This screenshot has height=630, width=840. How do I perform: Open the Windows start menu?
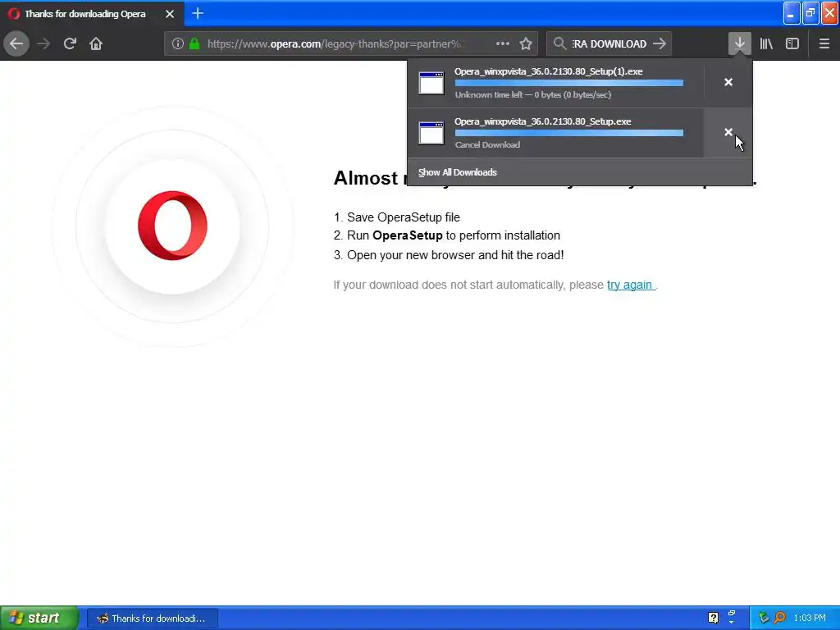click(x=39, y=619)
